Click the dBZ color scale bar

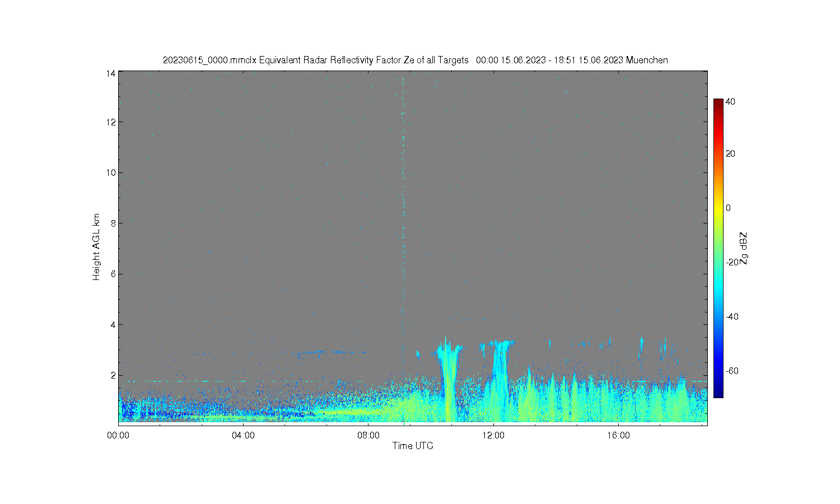[718, 248]
